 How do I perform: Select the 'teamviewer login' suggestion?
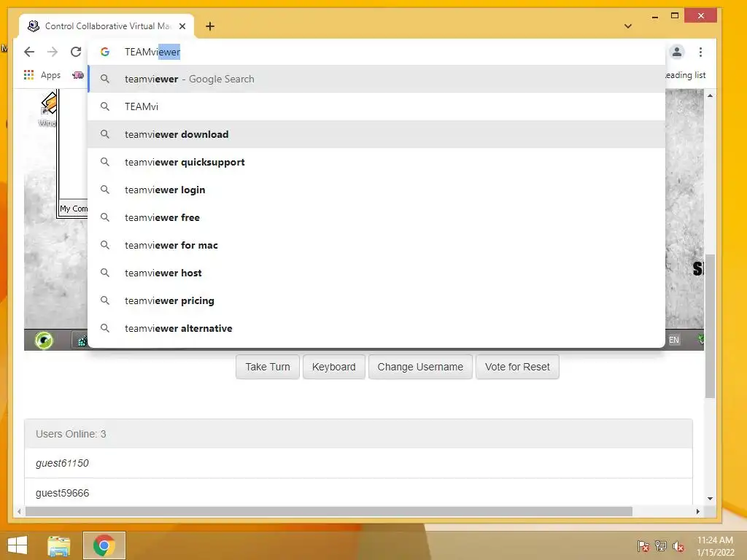(376, 190)
